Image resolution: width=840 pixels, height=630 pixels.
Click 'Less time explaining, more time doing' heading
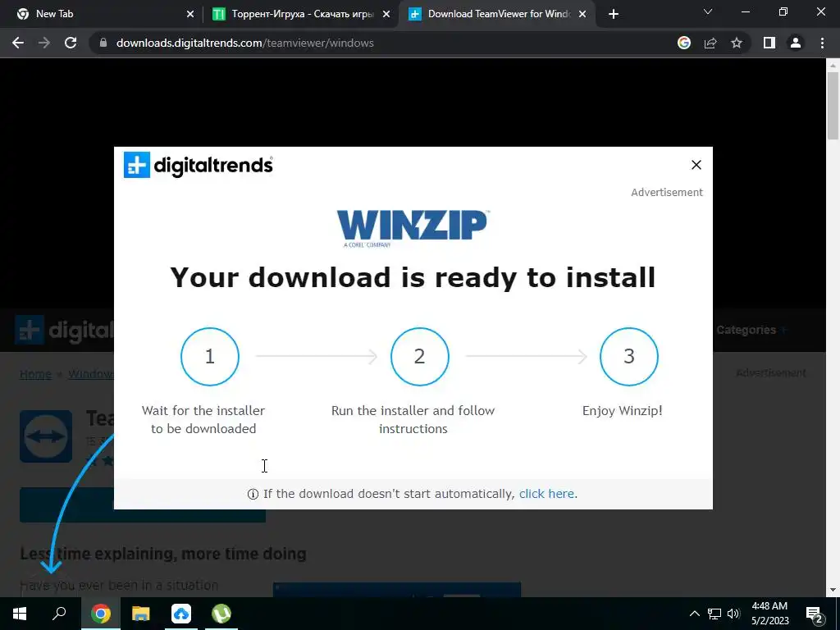pyautogui.click(x=163, y=554)
